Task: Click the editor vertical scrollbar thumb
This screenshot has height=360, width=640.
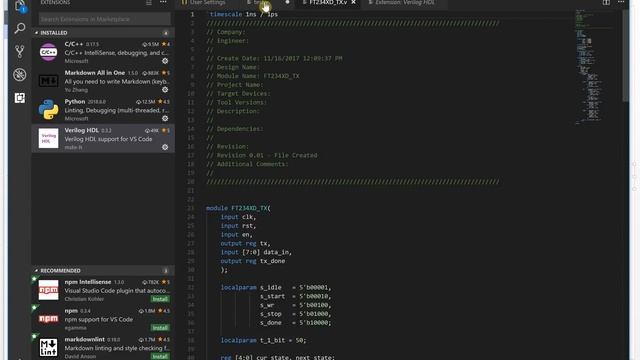Action: tap(625, 55)
